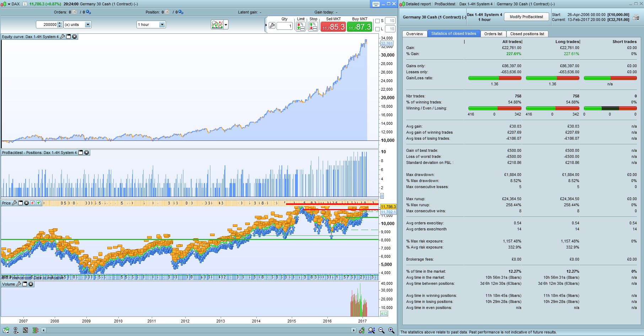The width and height of the screenshot is (644, 336).
Task: Click the All trades Max drawdown value £1,884.00
Action: [512, 175]
